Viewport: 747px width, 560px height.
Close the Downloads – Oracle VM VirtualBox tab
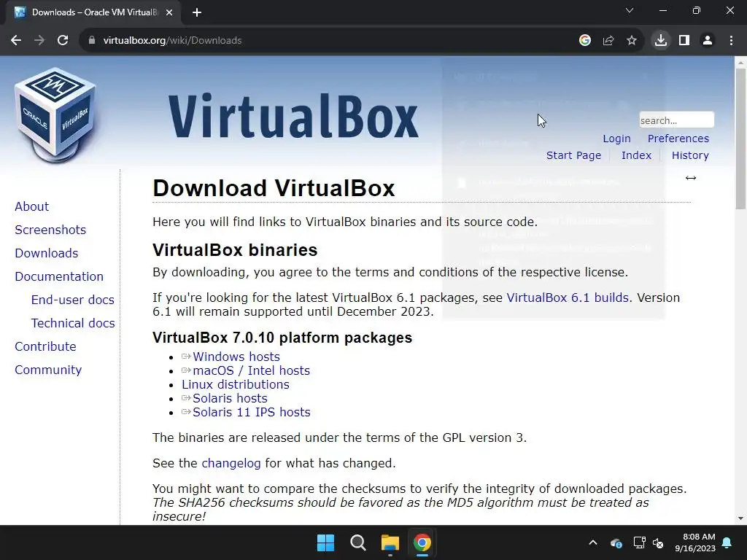[x=169, y=12]
